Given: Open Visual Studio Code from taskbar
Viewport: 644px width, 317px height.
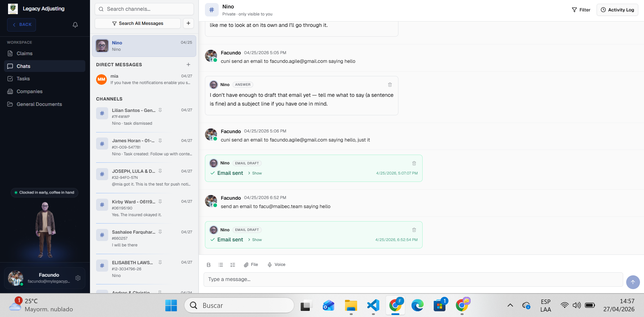Looking at the screenshot, I should [x=373, y=306].
